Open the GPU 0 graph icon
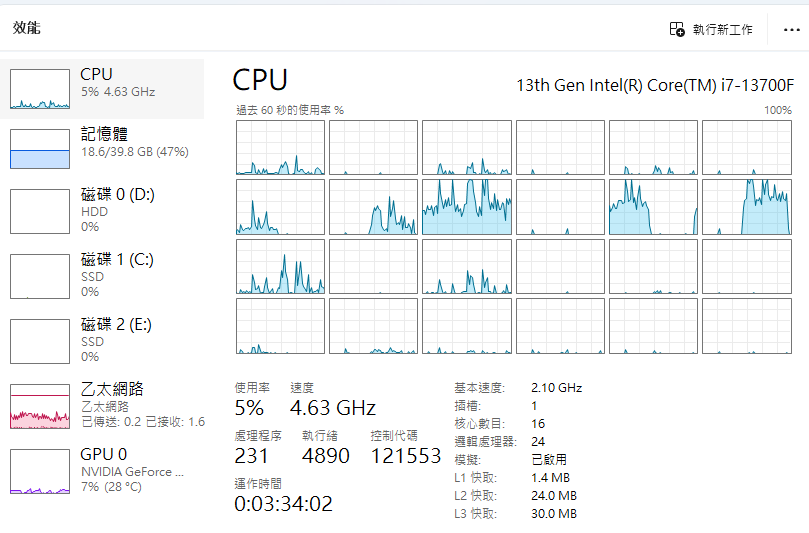The width and height of the screenshot is (809, 533). 40,471
